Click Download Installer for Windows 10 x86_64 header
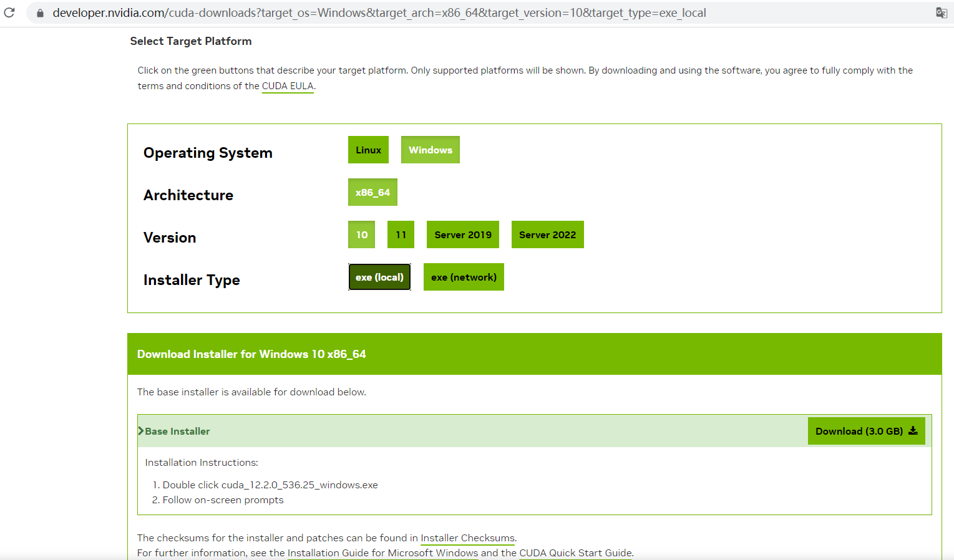 (x=251, y=354)
